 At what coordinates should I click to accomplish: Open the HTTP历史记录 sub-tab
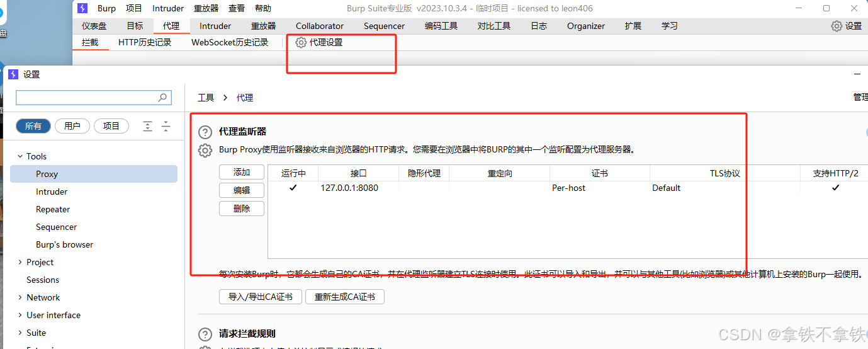pyautogui.click(x=145, y=42)
